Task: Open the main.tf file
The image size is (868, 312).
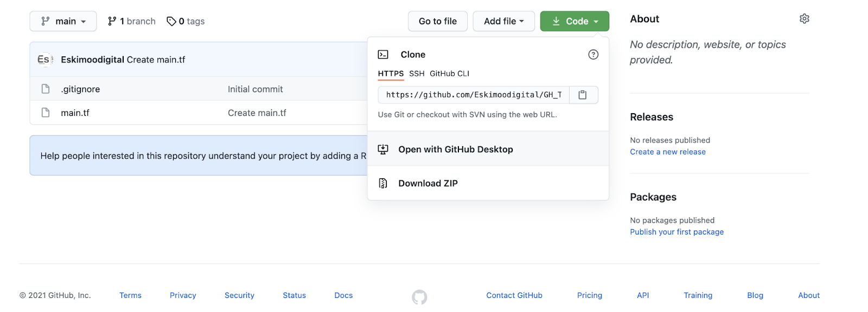Action: 75,113
